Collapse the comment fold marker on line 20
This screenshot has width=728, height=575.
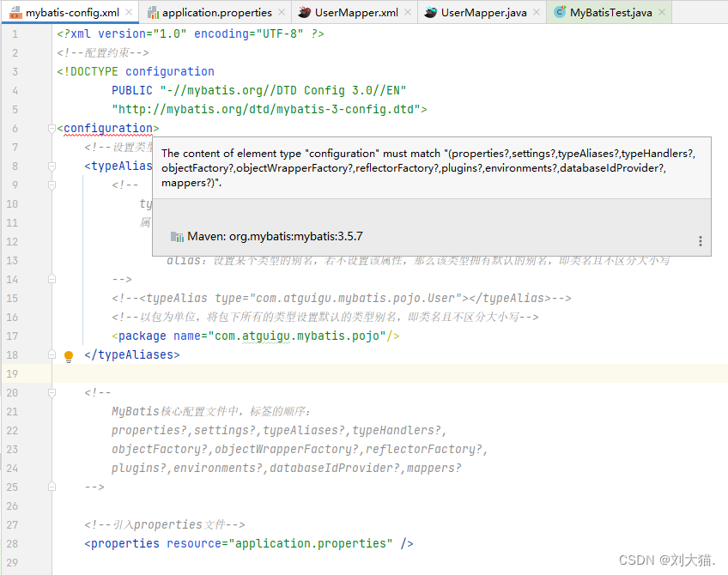coord(52,392)
